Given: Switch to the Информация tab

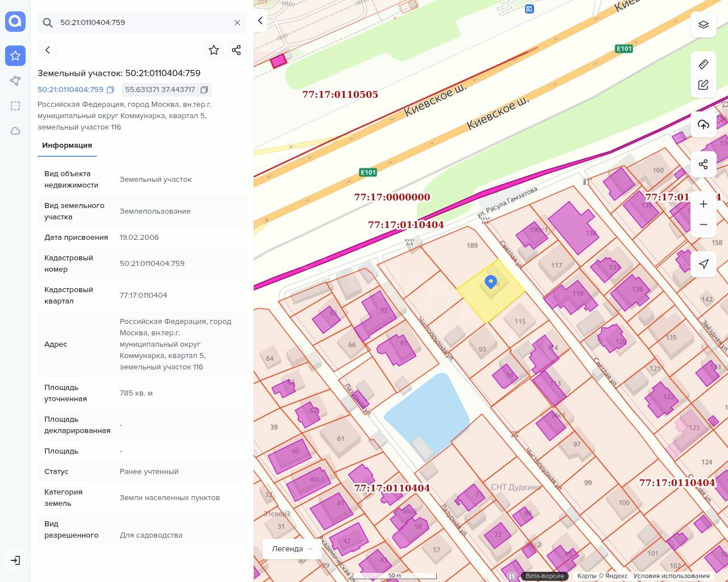Looking at the screenshot, I should tap(67, 145).
